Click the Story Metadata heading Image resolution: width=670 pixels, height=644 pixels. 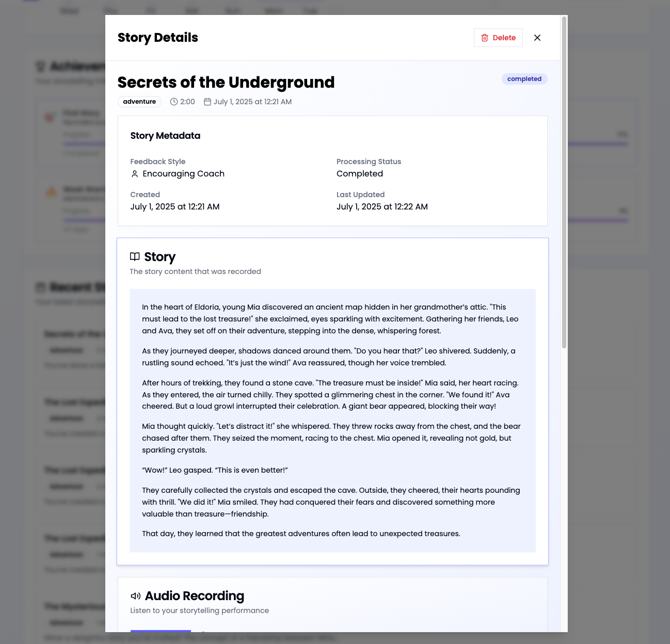[x=165, y=136]
